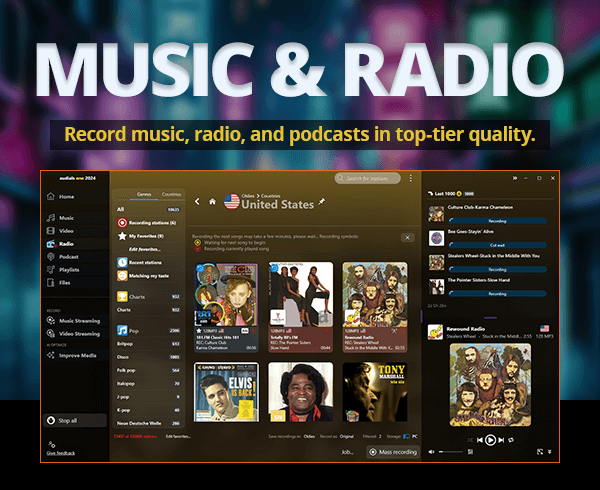Screen dimensions: 600x490
Task: Click the Stop all button
Action: (75, 420)
